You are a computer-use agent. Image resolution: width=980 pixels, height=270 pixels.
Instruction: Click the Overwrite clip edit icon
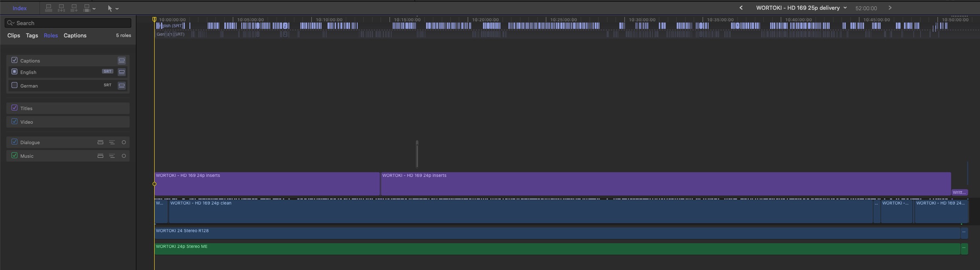click(87, 8)
